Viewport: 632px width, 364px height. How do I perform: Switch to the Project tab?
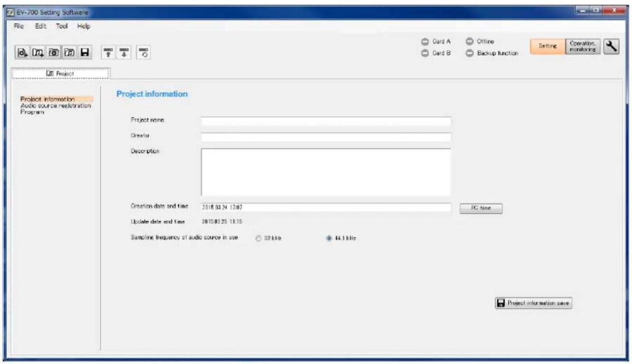[61, 73]
